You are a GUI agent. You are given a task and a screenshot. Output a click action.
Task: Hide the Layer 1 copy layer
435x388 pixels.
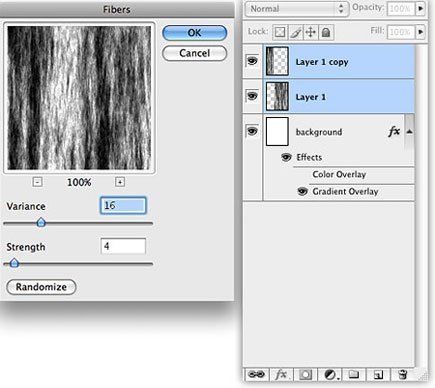tap(252, 61)
